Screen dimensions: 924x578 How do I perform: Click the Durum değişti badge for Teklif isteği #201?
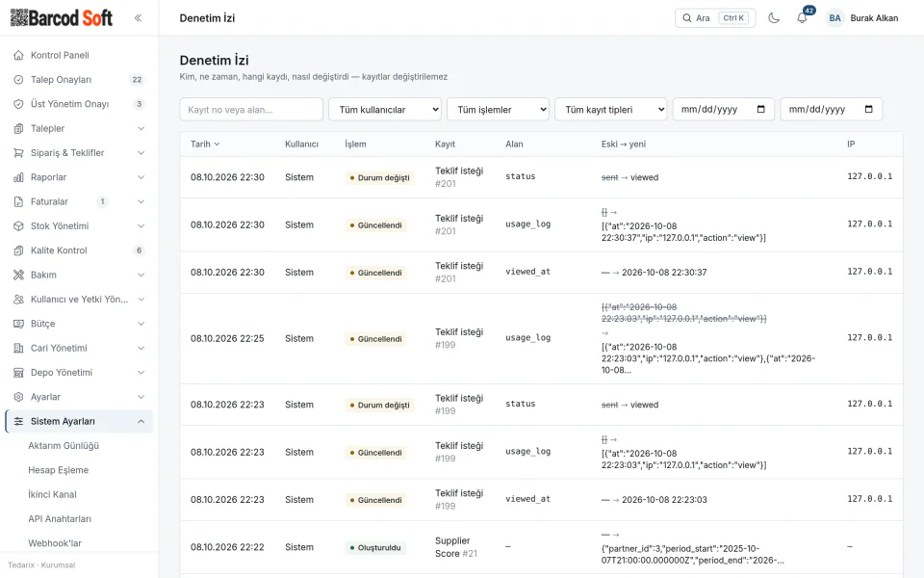tap(379, 177)
